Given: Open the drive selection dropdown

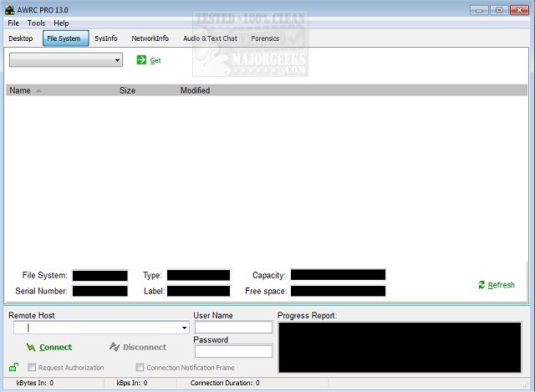Looking at the screenshot, I should coord(66,60).
